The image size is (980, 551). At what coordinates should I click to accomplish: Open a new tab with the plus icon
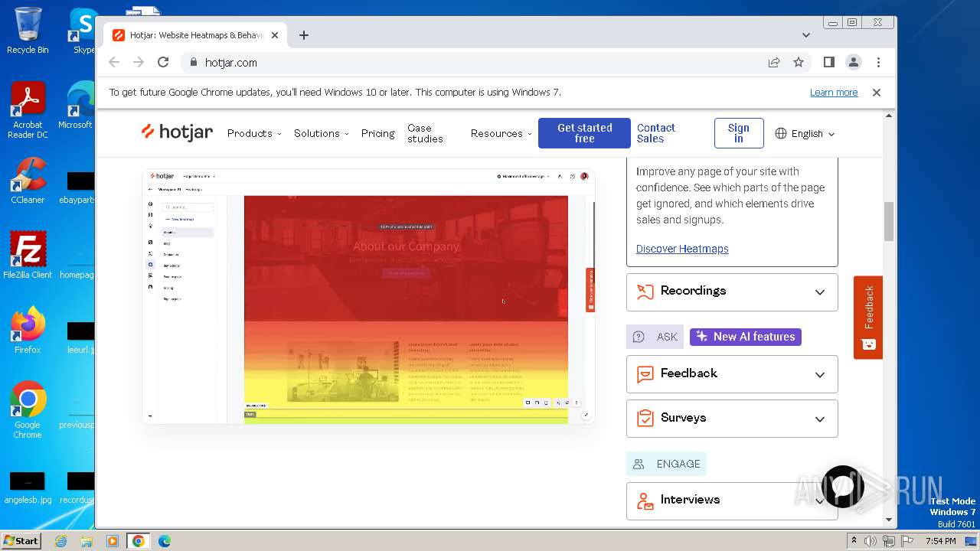click(x=304, y=35)
